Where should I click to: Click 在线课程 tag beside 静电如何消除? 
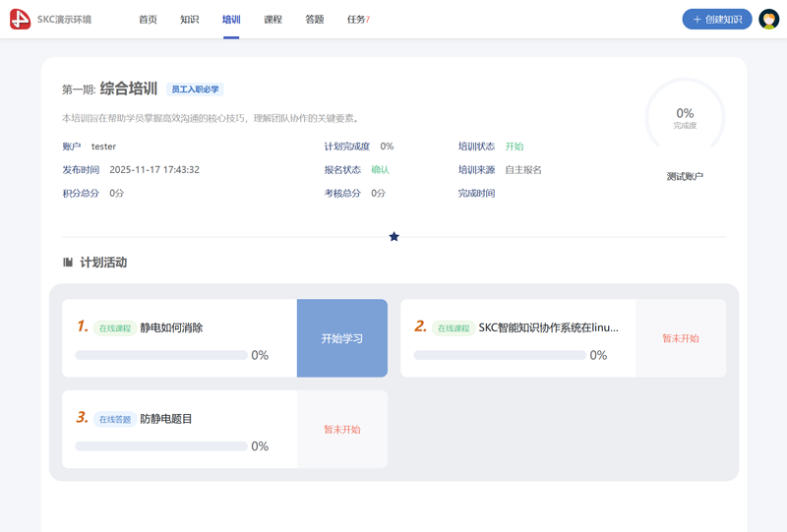coord(115,328)
